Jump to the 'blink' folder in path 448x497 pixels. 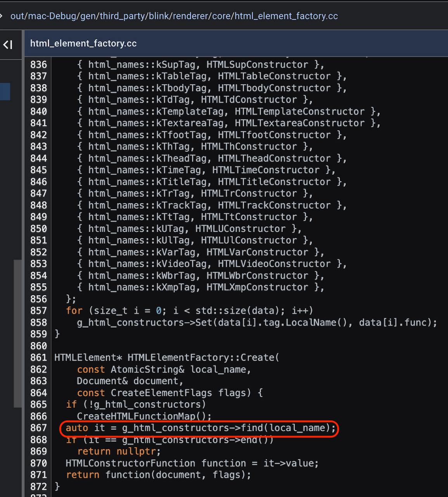[x=159, y=16]
